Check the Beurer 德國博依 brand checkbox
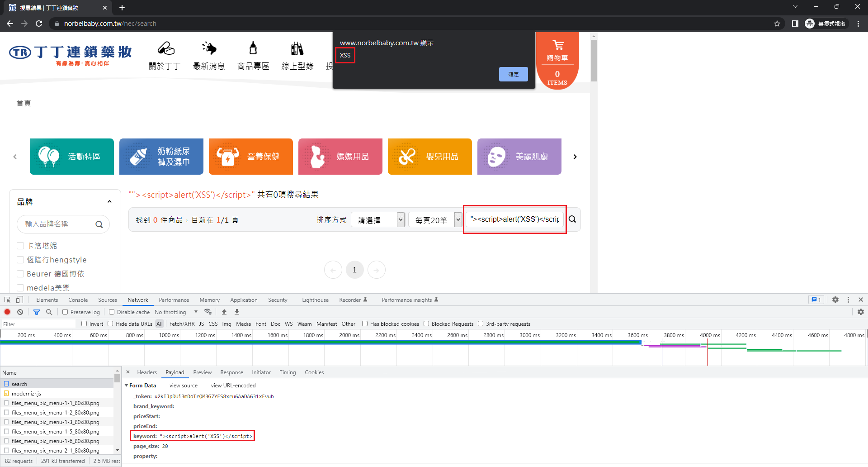The image size is (868, 467). tap(20, 274)
